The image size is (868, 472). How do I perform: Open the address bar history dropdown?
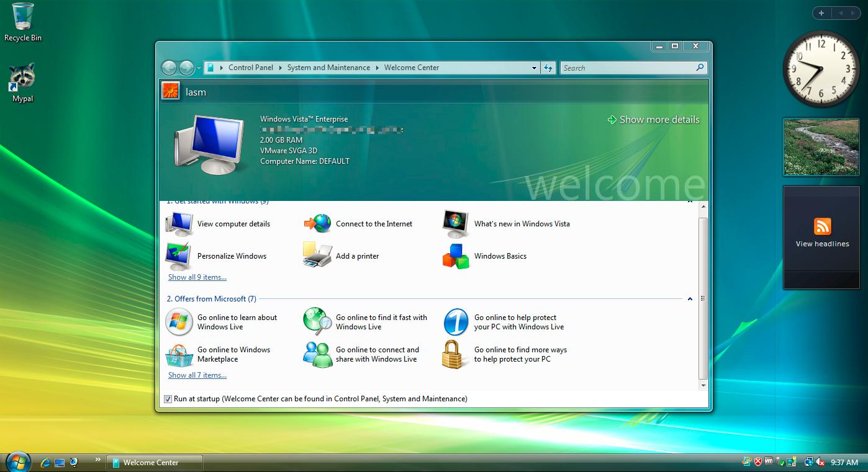[x=534, y=68]
